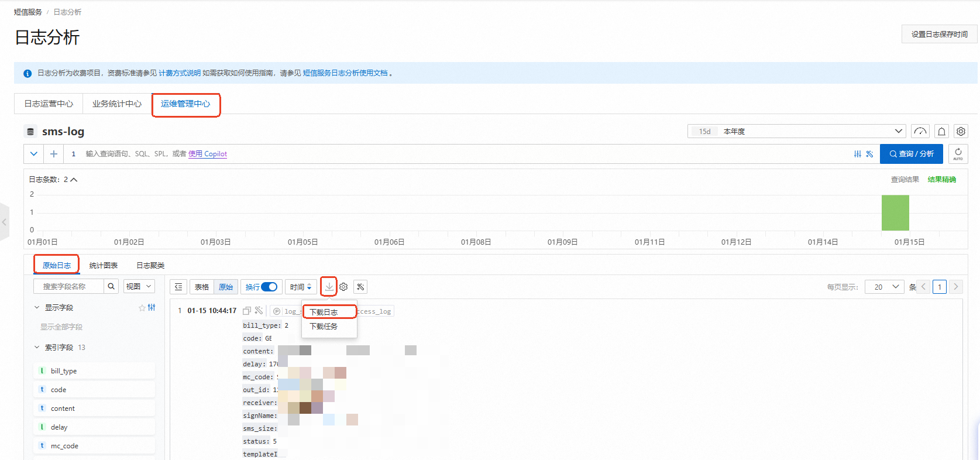Copy the log entry at 01-15 10:44:17
This screenshot has width=980, height=460.
pyautogui.click(x=247, y=311)
